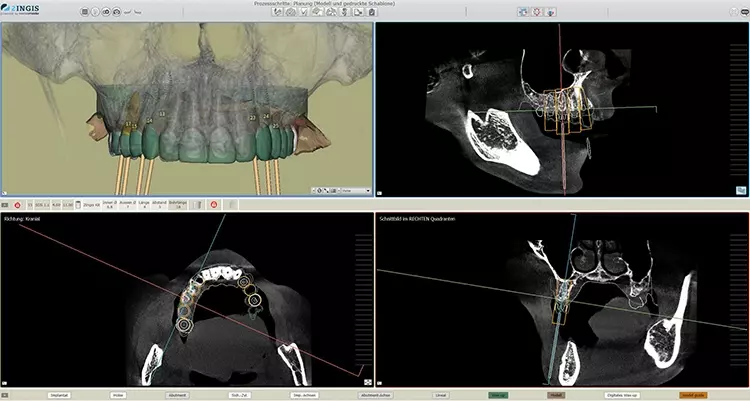Click the Bohrlänge value field
This screenshot has width=750, height=401.
177,204
